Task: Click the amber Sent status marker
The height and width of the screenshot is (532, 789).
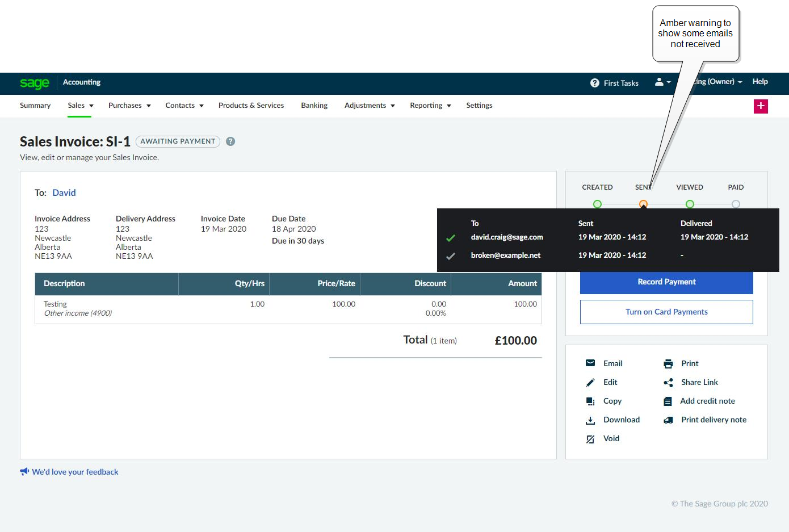Action: [x=643, y=204]
